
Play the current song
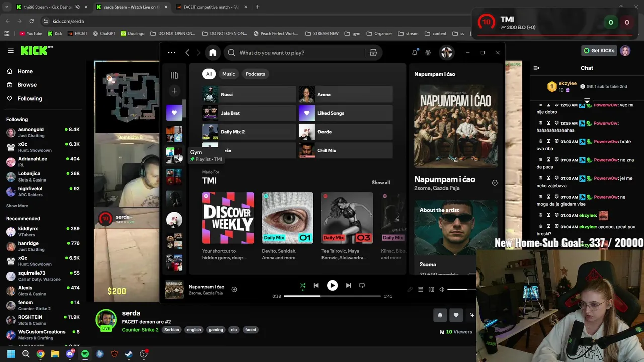pos(332,285)
